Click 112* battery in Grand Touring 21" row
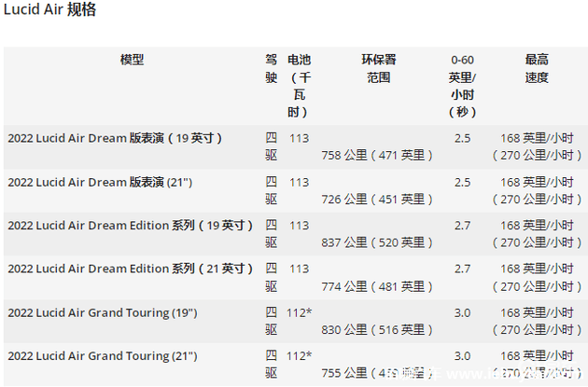Viewport: 588px width, 387px height. [x=299, y=356]
